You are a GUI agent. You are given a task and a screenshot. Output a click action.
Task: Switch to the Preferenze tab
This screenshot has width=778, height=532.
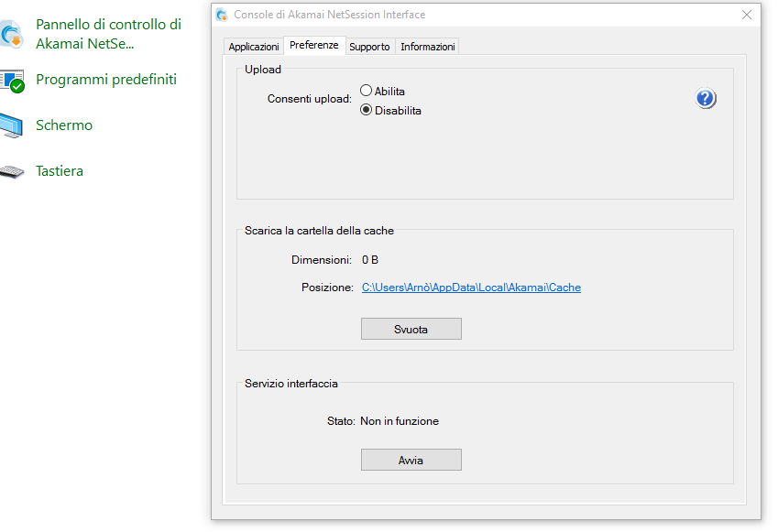[314, 45]
